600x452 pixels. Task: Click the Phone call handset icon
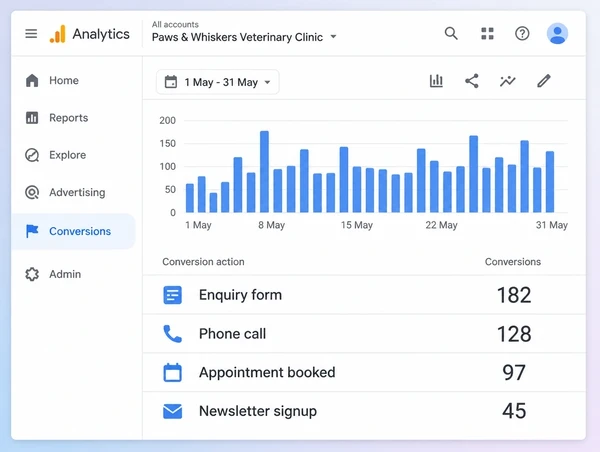pyautogui.click(x=173, y=334)
